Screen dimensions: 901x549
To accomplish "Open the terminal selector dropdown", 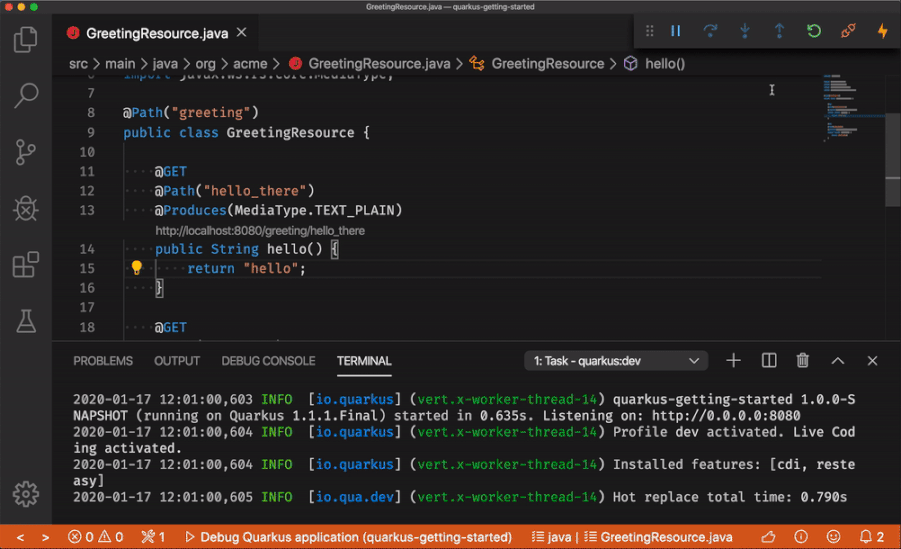I will (616, 361).
